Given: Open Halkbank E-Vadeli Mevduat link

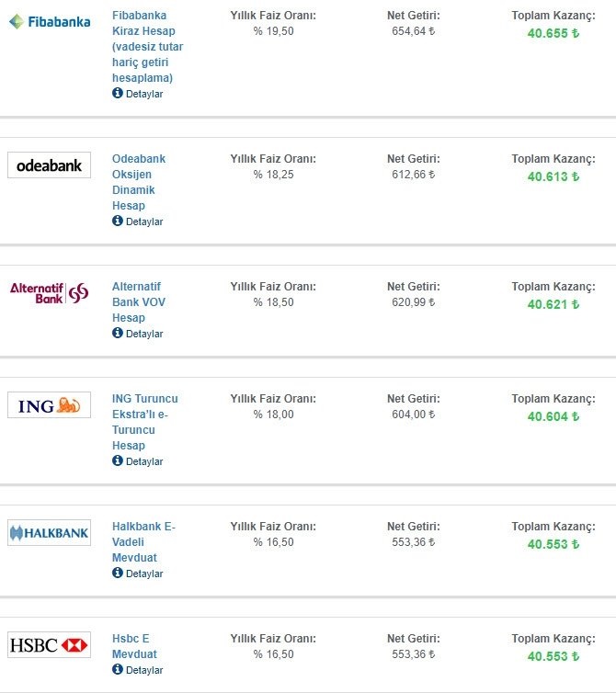Looking at the screenshot, I should coord(143,542).
